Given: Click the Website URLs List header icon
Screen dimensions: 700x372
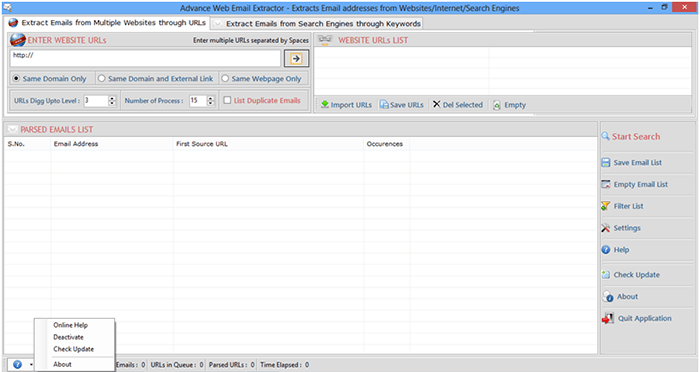Looking at the screenshot, I should 325,40.
